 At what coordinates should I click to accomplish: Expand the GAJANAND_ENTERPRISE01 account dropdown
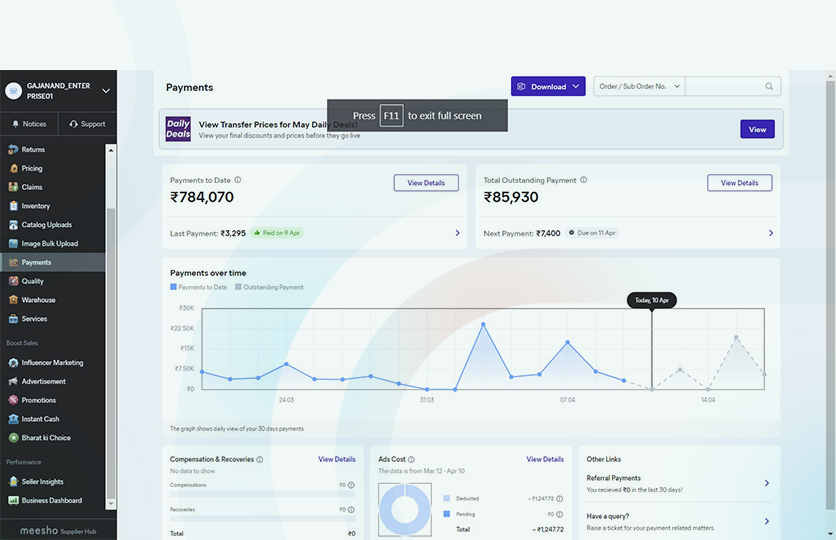[106, 91]
